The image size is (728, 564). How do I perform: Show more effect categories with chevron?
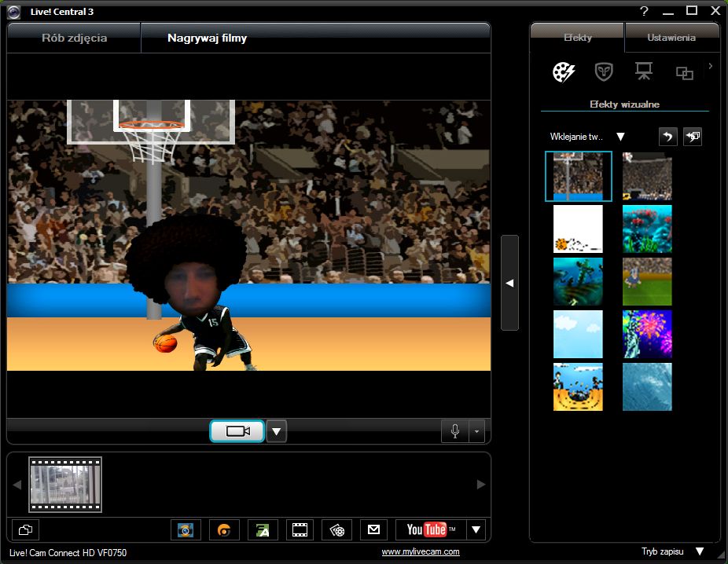[x=711, y=66]
